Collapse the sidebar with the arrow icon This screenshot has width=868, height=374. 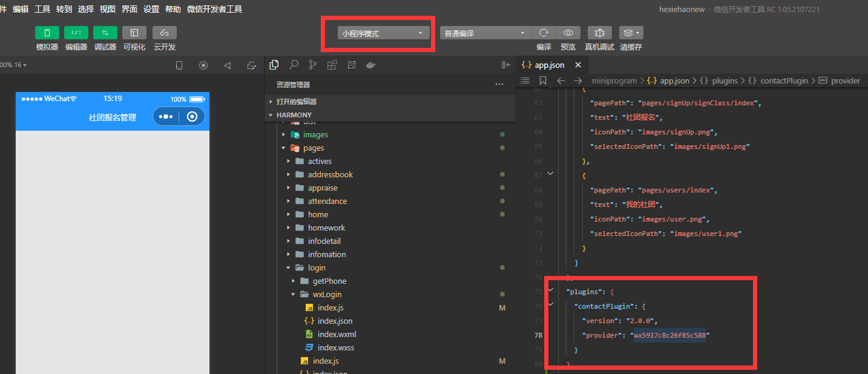[506, 65]
